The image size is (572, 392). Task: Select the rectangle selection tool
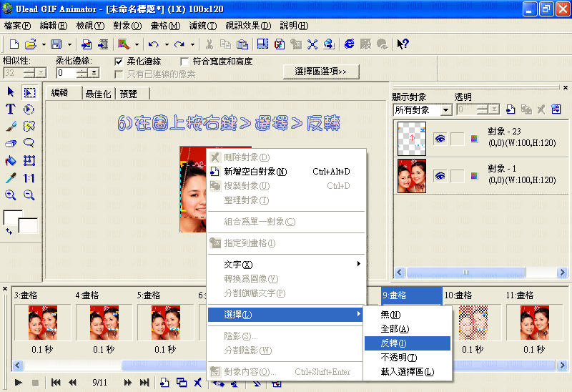[x=29, y=92]
